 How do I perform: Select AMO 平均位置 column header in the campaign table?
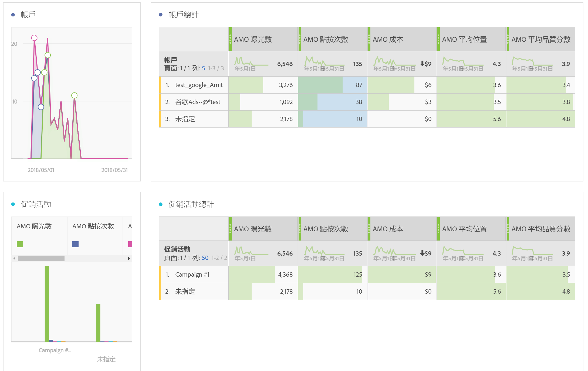pos(464,229)
